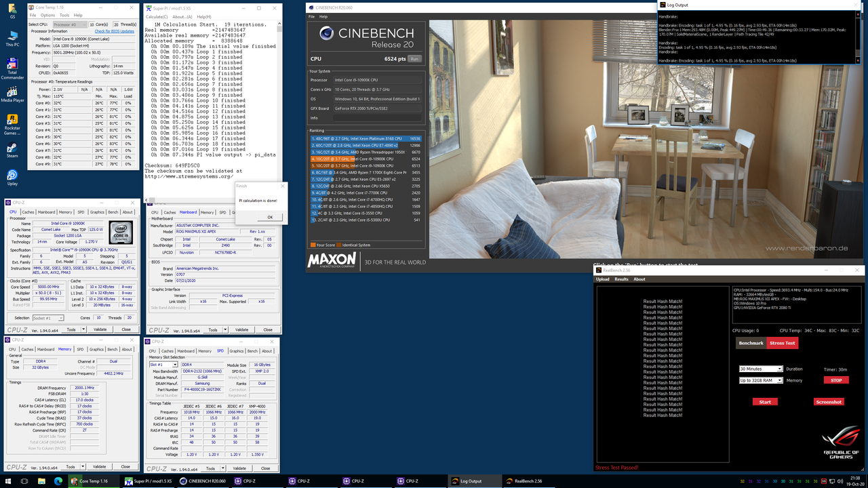Open the Windows Start menu
The height and width of the screenshot is (488, 868).
[x=7, y=481]
